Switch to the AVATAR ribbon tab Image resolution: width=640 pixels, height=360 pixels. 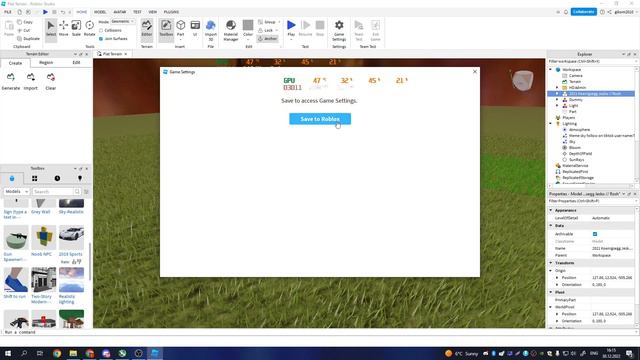point(120,12)
